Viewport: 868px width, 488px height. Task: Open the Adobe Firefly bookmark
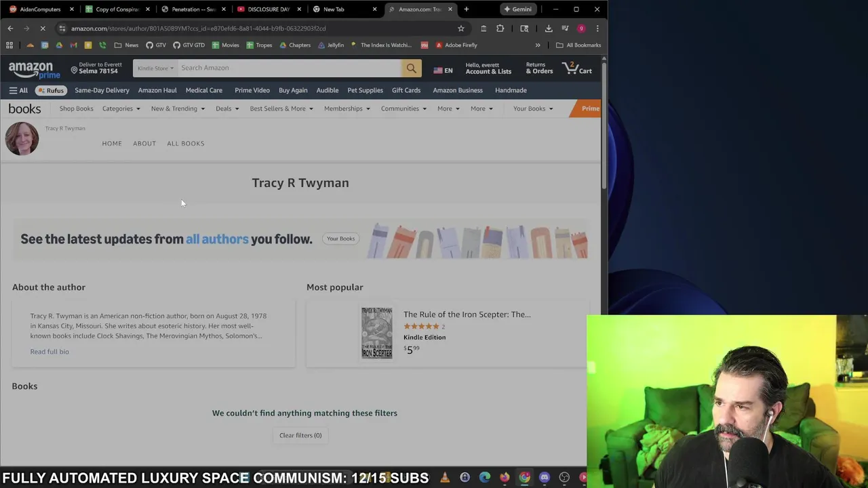pos(456,45)
